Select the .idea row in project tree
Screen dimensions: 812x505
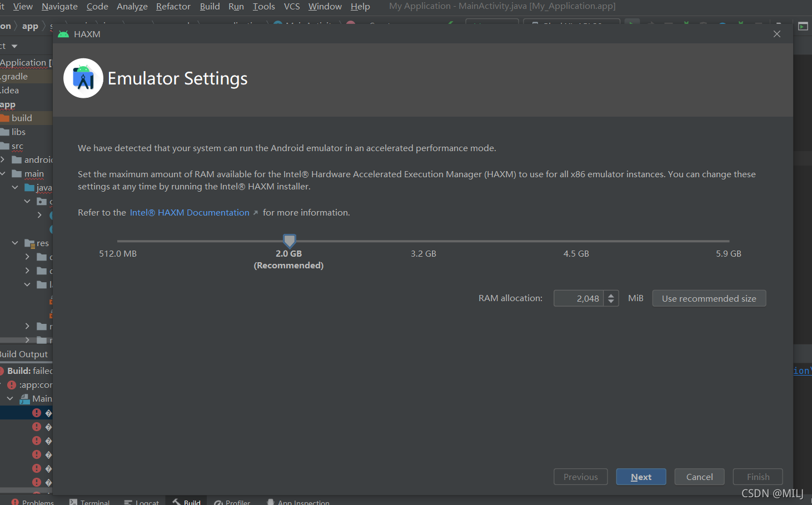coord(26,90)
